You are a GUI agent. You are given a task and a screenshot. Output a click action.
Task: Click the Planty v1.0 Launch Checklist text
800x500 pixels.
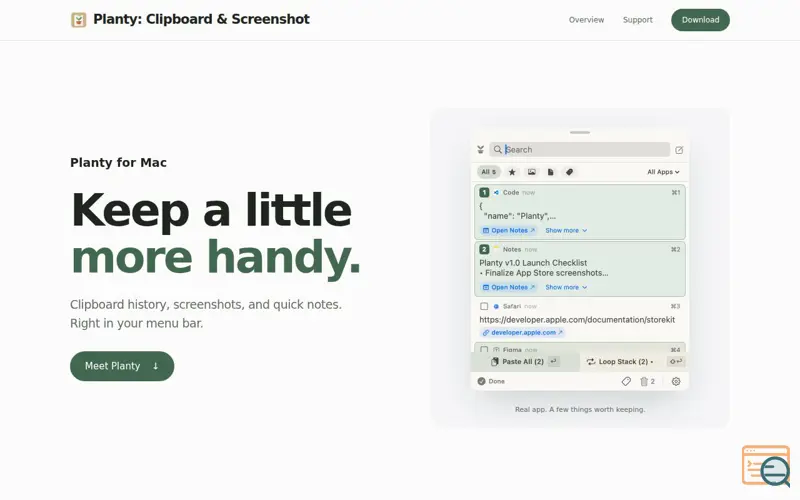point(533,263)
